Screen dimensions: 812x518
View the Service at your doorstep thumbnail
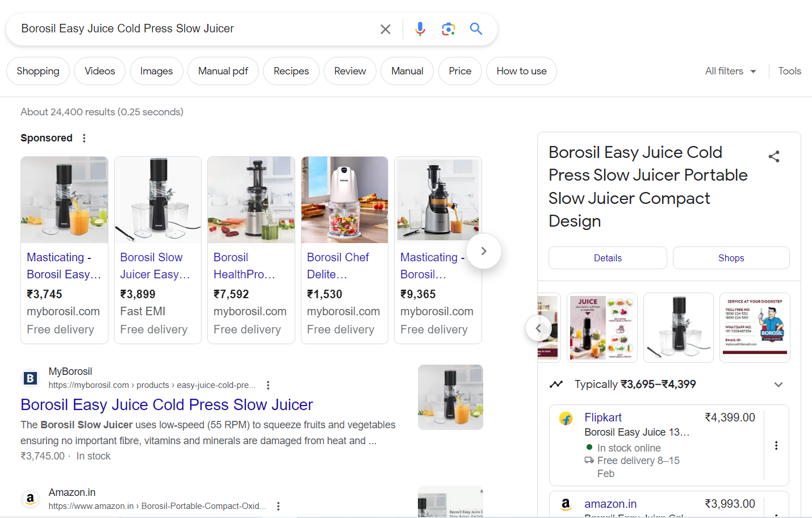[755, 328]
